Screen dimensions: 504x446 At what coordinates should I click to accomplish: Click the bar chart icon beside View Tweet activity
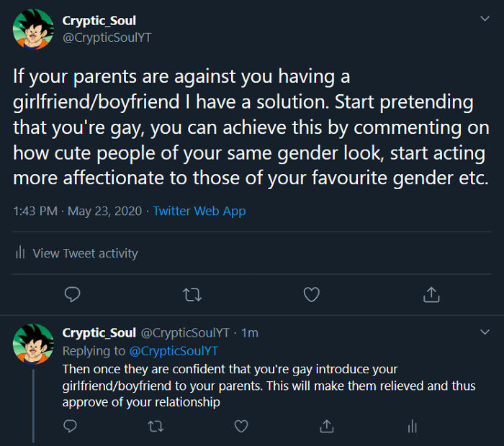pos(20,253)
